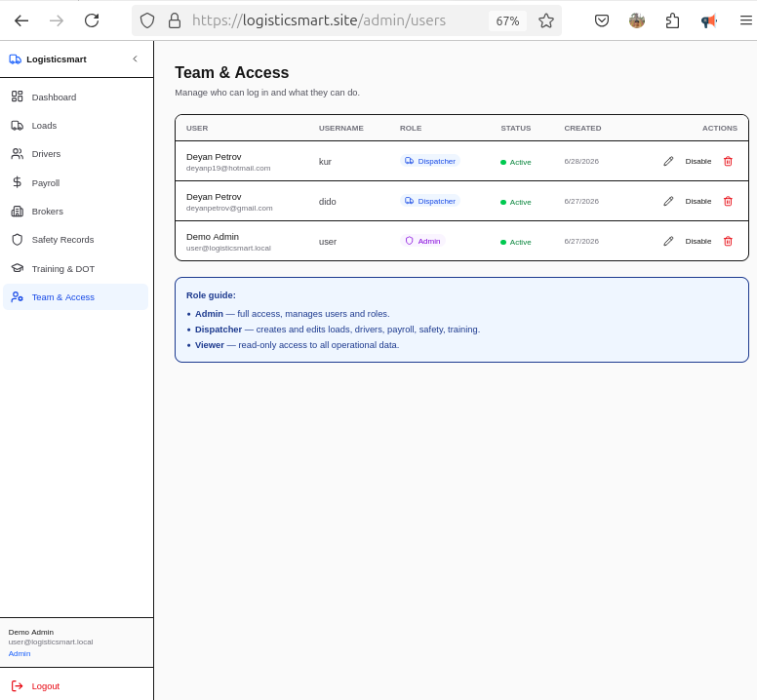Disable the Demo Admin account
757x700 pixels.
coord(698,241)
